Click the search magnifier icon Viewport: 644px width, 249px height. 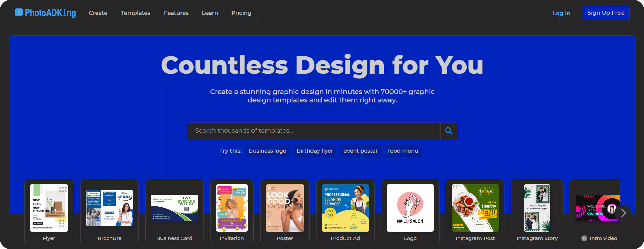click(x=449, y=131)
